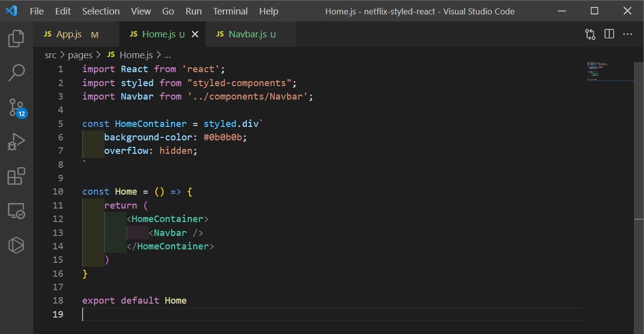644x334 pixels.
Task: Click the JS icon on the Navbar.js tab
Action: [220, 34]
